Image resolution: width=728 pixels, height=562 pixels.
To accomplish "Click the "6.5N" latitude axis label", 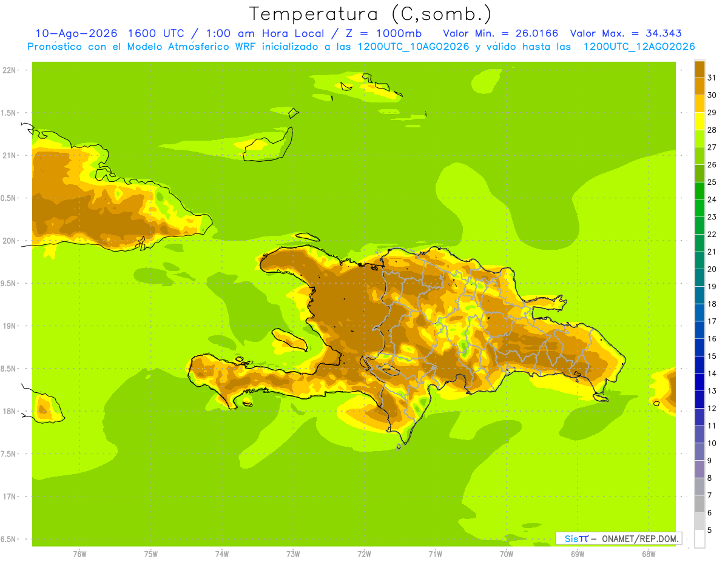I will (x=9, y=539).
